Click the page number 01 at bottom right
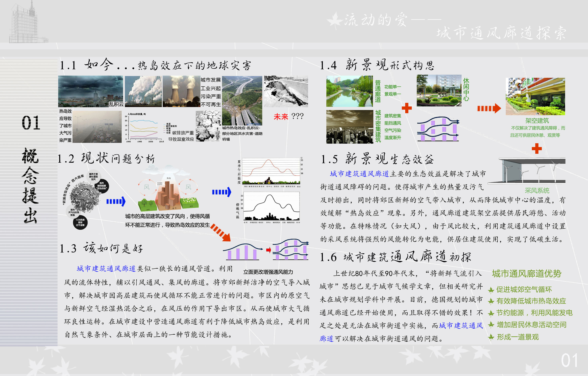This screenshot has height=376, width=588. pyautogui.click(x=569, y=360)
